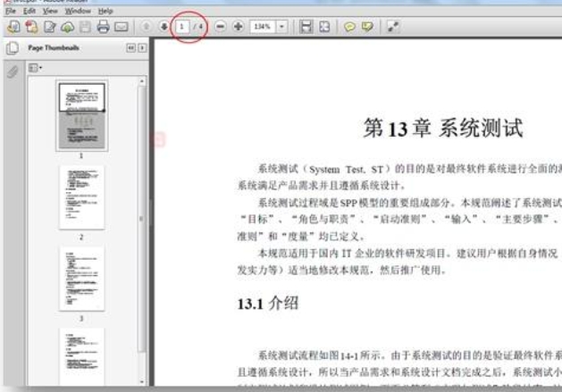562x392 pixels.
Task: Open the View menu
Action: tap(50, 11)
